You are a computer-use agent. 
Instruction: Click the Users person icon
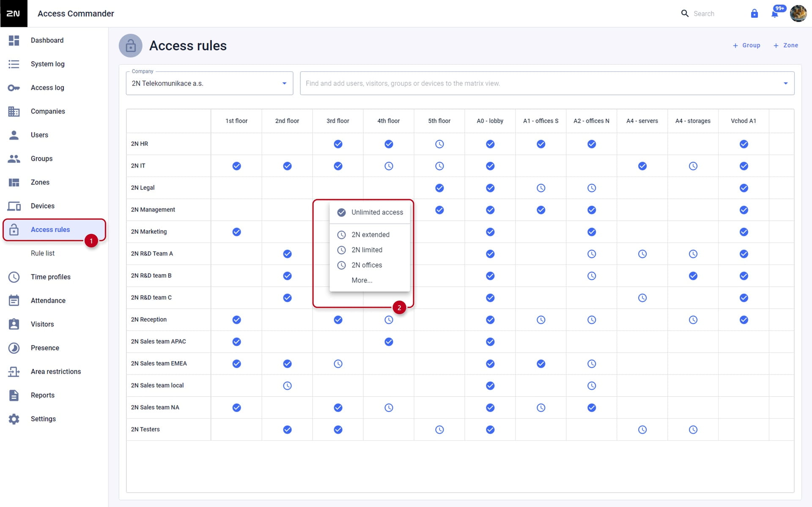tap(14, 135)
